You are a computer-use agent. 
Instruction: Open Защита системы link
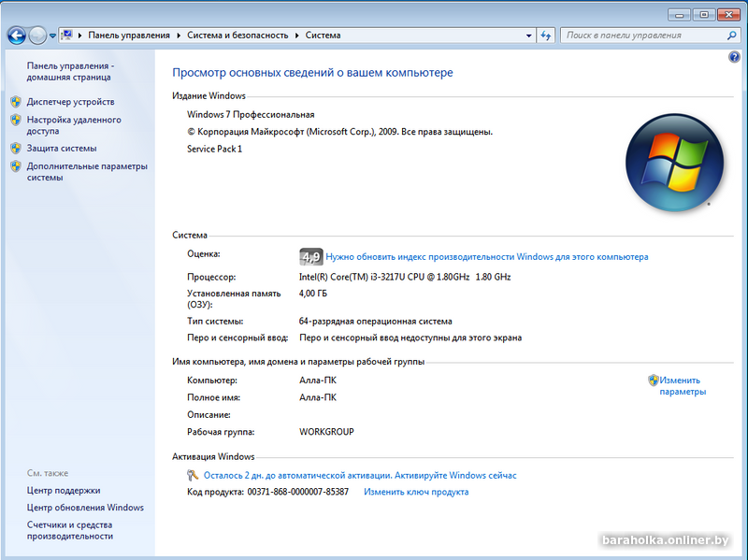click(x=62, y=149)
